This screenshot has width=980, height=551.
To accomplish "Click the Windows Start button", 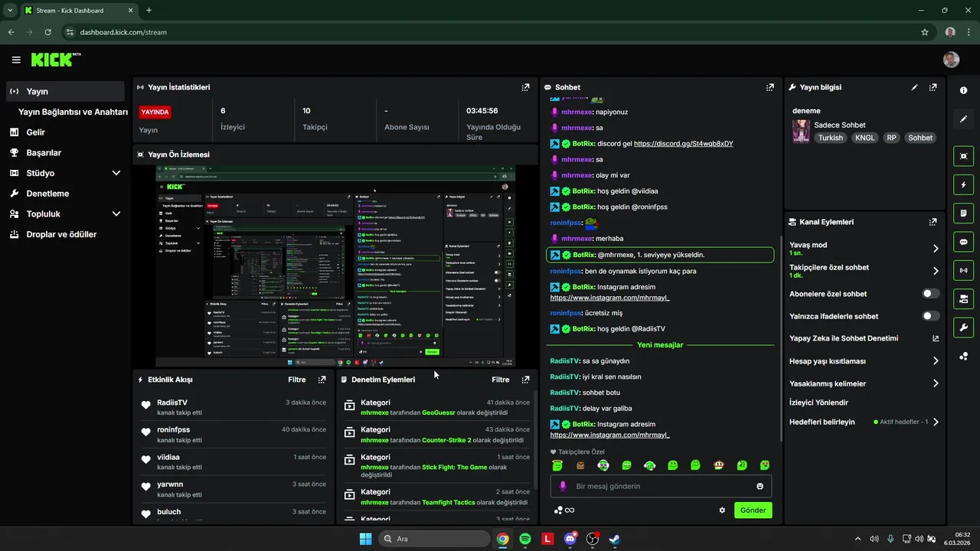I will pyautogui.click(x=365, y=539).
